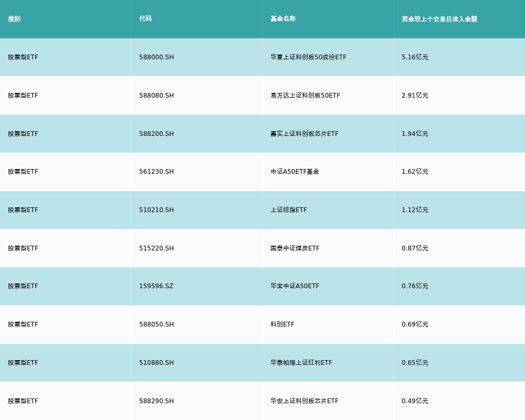This screenshot has width=525, height=420.
Task: Click fund code 515220.SH
Action: click(156, 248)
